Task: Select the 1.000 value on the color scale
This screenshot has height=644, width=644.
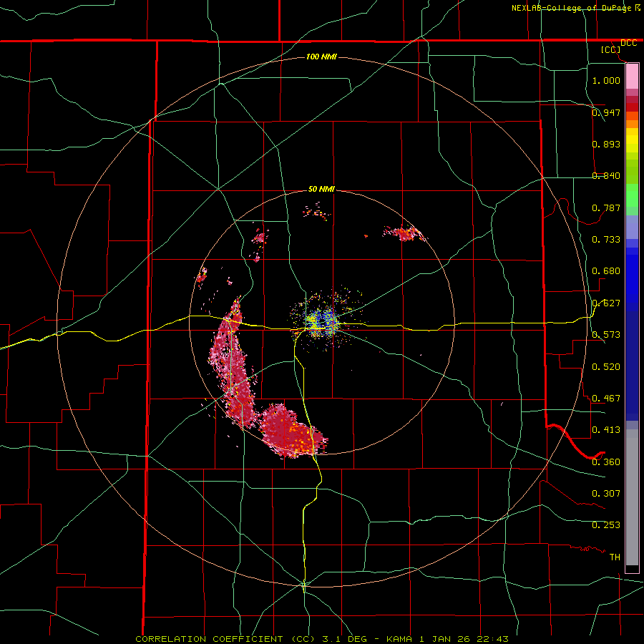Action: point(606,80)
